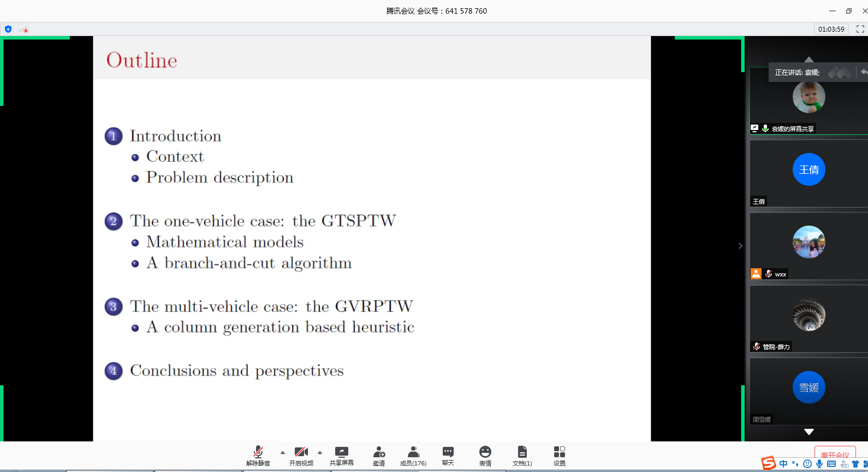
Task: Open meeting settings (设置)
Action: tap(559, 456)
